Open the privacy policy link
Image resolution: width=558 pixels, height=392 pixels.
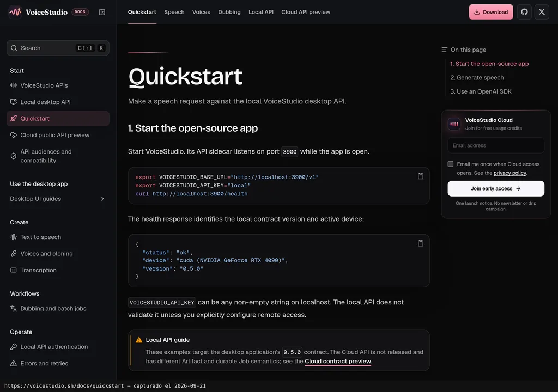pos(510,173)
